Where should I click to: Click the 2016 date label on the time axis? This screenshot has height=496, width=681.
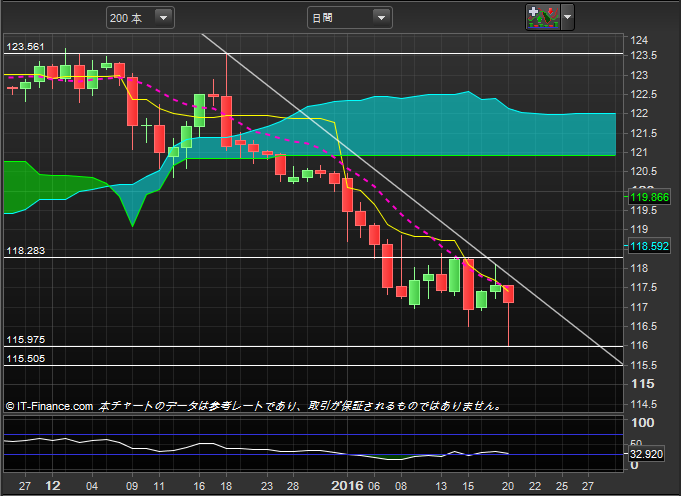coord(347,486)
